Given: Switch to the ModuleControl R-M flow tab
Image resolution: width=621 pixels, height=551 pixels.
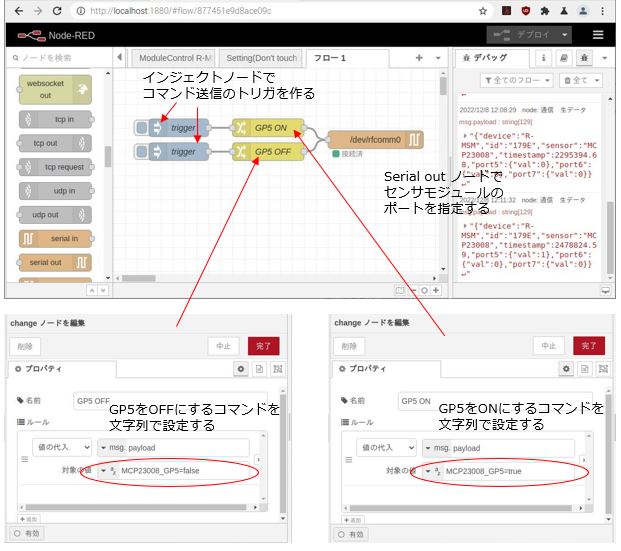Looking at the screenshot, I should (174, 59).
